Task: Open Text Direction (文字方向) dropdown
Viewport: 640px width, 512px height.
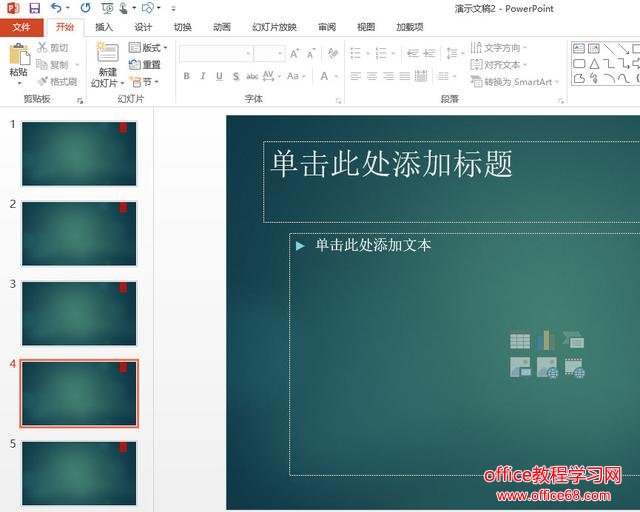Action: 498,48
